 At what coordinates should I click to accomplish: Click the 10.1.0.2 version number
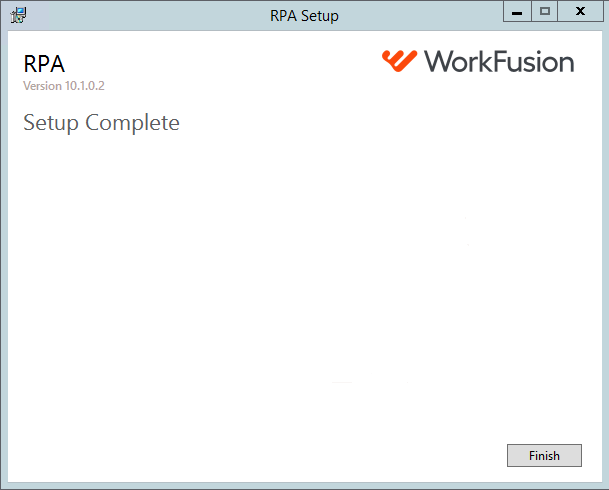tap(85, 86)
